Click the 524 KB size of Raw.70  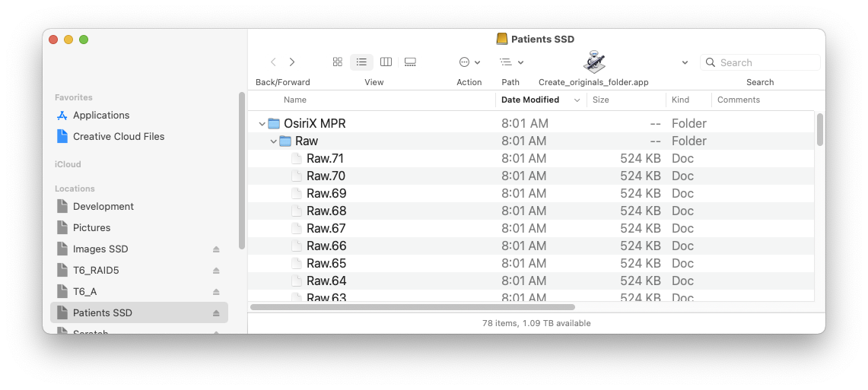click(x=641, y=176)
